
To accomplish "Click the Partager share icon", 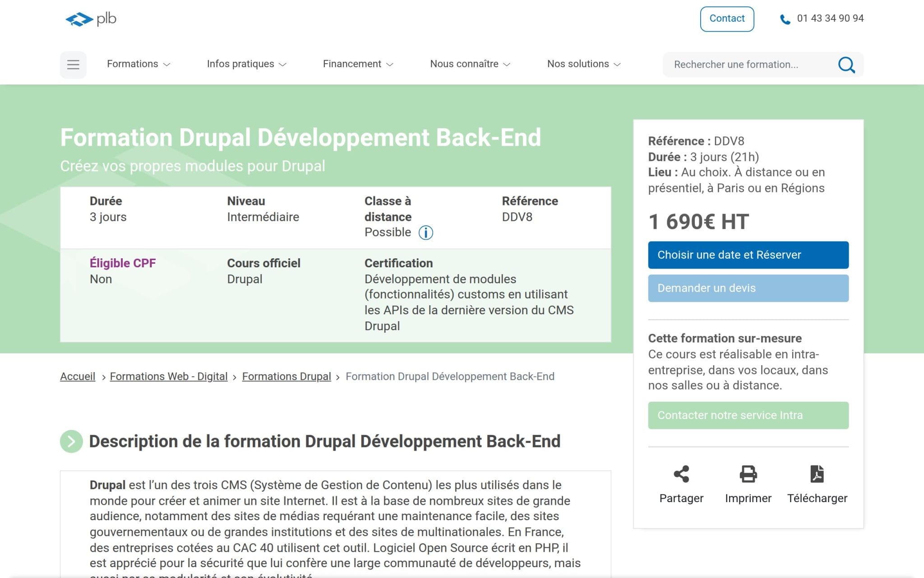I will tap(681, 474).
